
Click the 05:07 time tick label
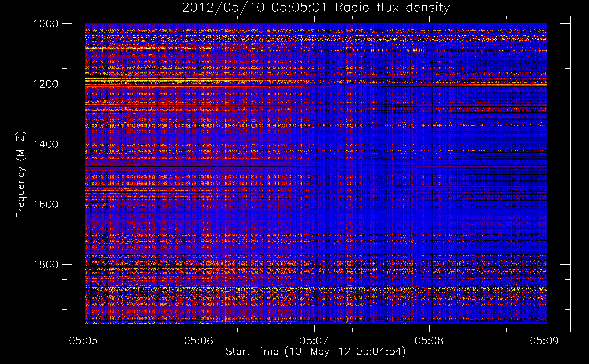tap(314, 341)
